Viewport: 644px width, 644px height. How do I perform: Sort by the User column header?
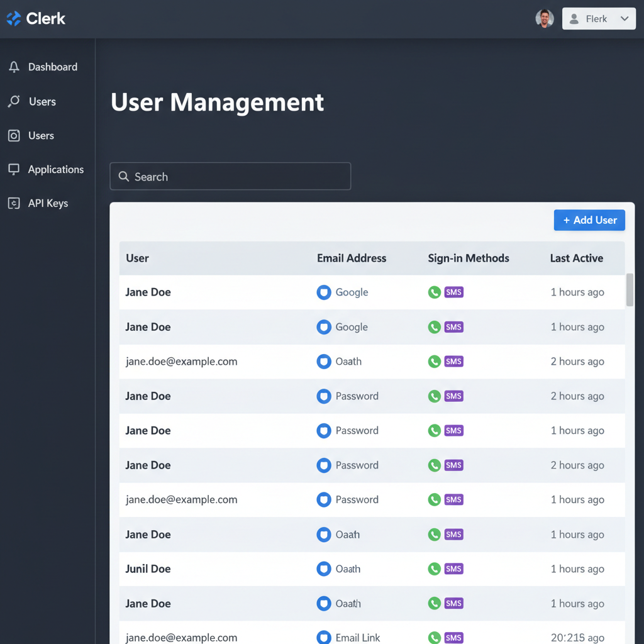[137, 258]
